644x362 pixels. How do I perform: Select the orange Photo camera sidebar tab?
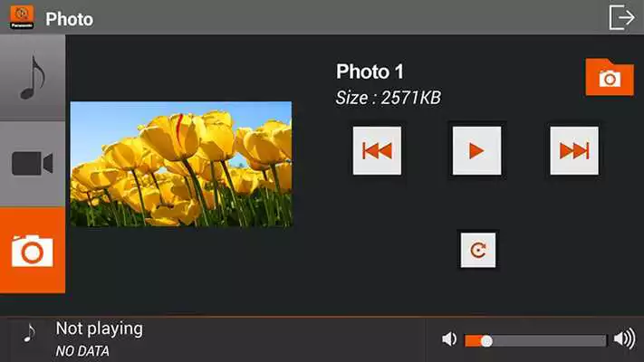pos(33,250)
